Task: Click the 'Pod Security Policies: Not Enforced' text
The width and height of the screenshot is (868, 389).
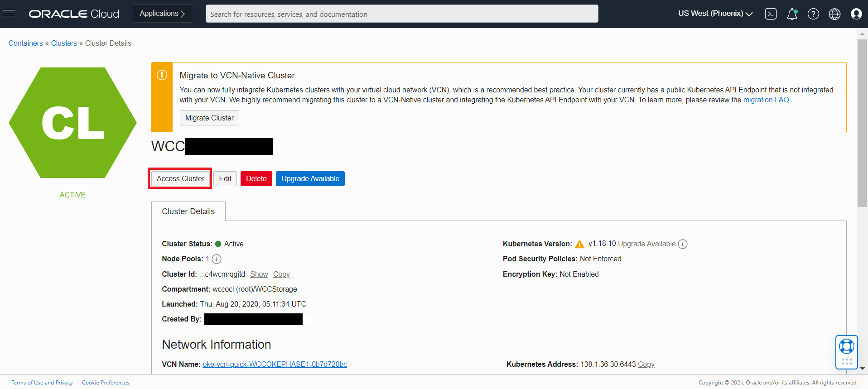Action: 562,259
